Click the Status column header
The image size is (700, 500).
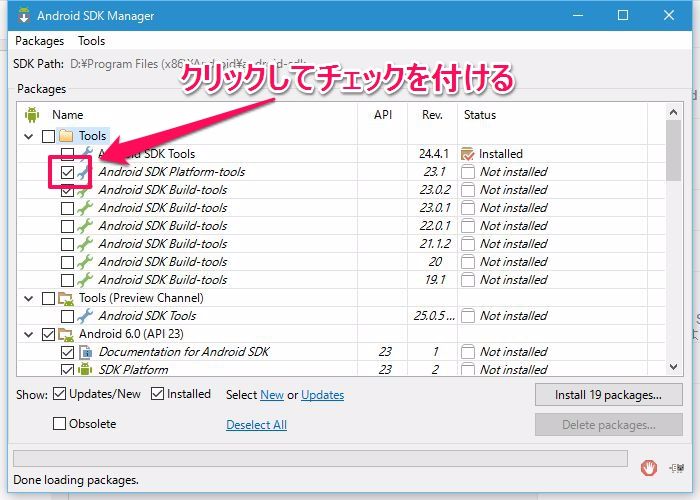480,115
